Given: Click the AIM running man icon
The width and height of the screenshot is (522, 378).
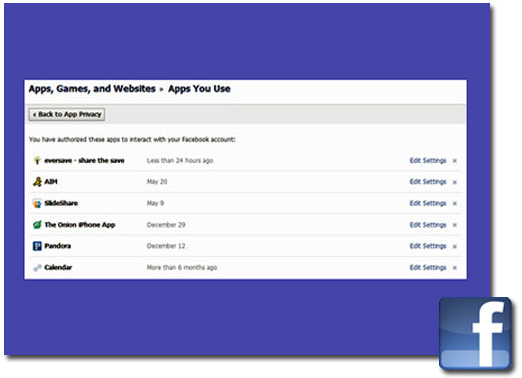Looking at the screenshot, I should (x=37, y=182).
